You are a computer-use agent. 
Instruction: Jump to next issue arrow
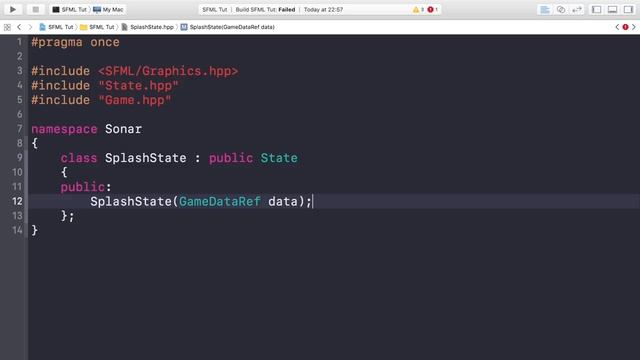point(634,27)
